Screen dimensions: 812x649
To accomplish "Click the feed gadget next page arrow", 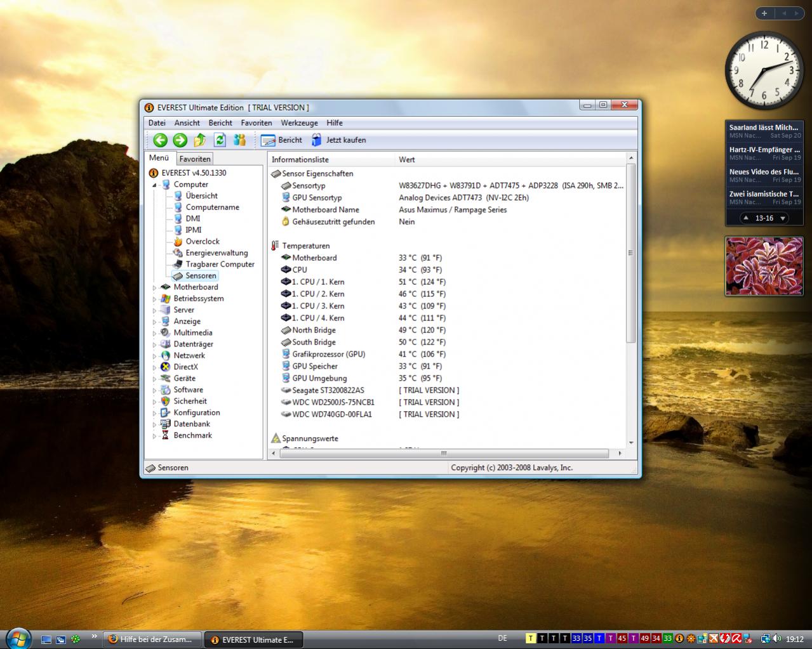I will click(783, 218).
